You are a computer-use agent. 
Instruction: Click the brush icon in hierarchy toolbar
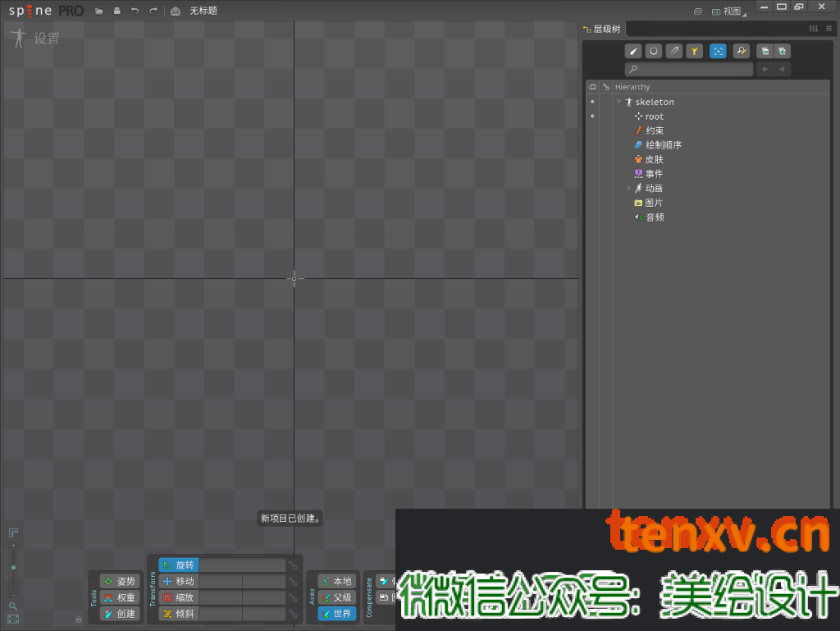click(x=634, y=51)
